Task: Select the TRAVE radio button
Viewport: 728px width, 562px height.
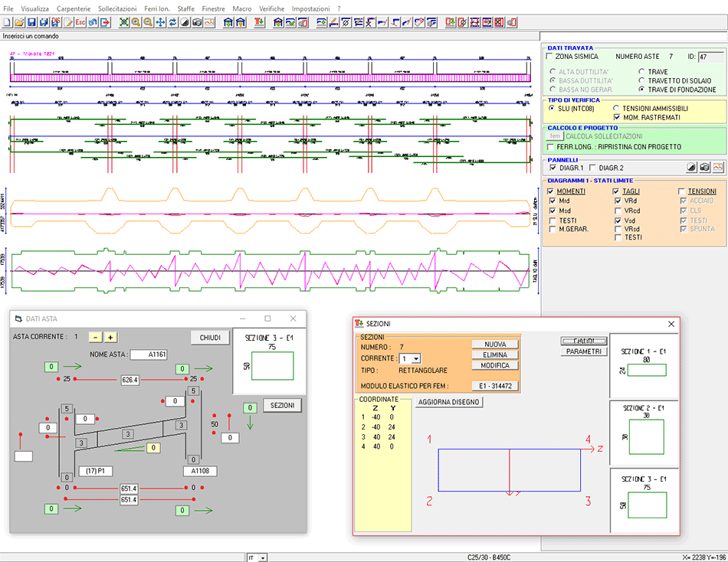Action: tap(641, 71)
